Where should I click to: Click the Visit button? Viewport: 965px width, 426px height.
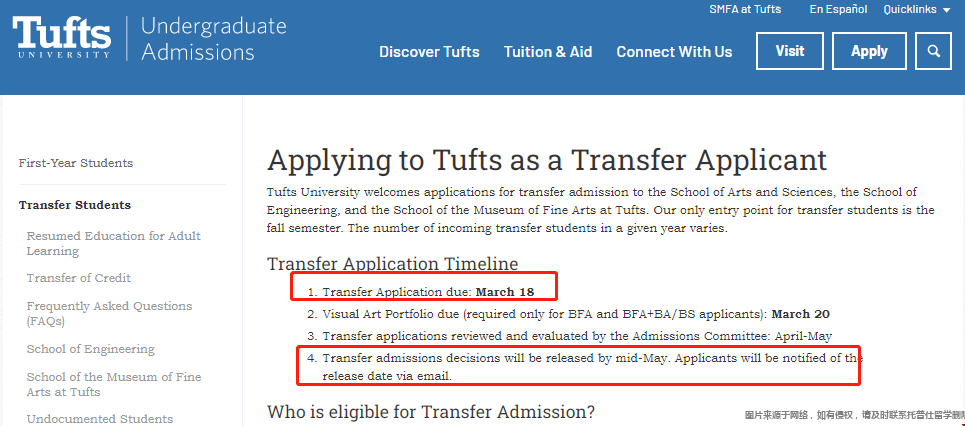tap(790, 51)
